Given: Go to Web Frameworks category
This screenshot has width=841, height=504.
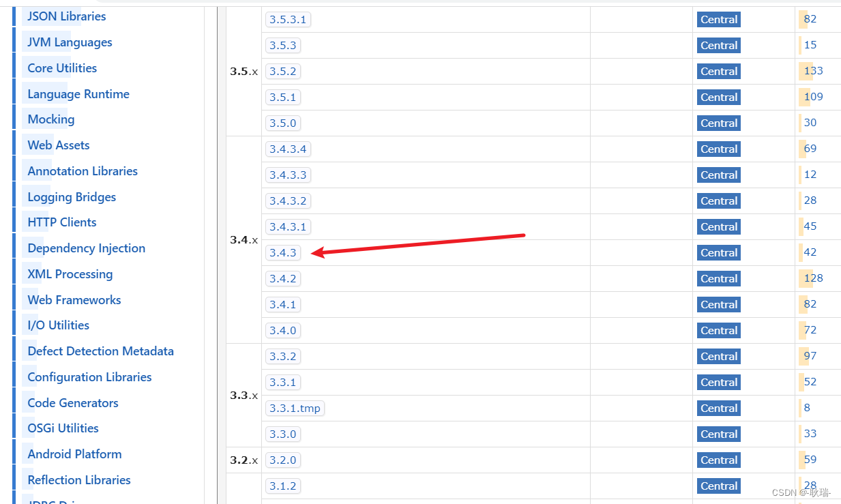Looking at the screenshot, I should pos(74,300).
